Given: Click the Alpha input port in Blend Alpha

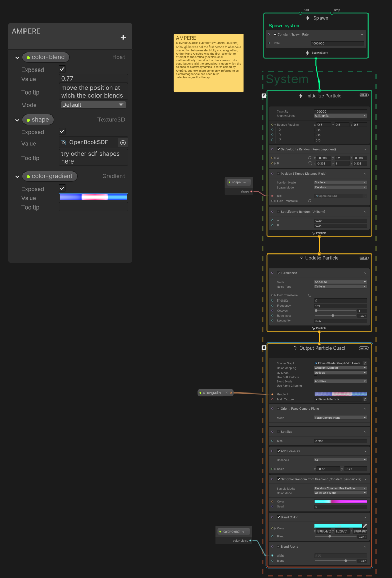Looking at the screenshot, I should (272, 556).
